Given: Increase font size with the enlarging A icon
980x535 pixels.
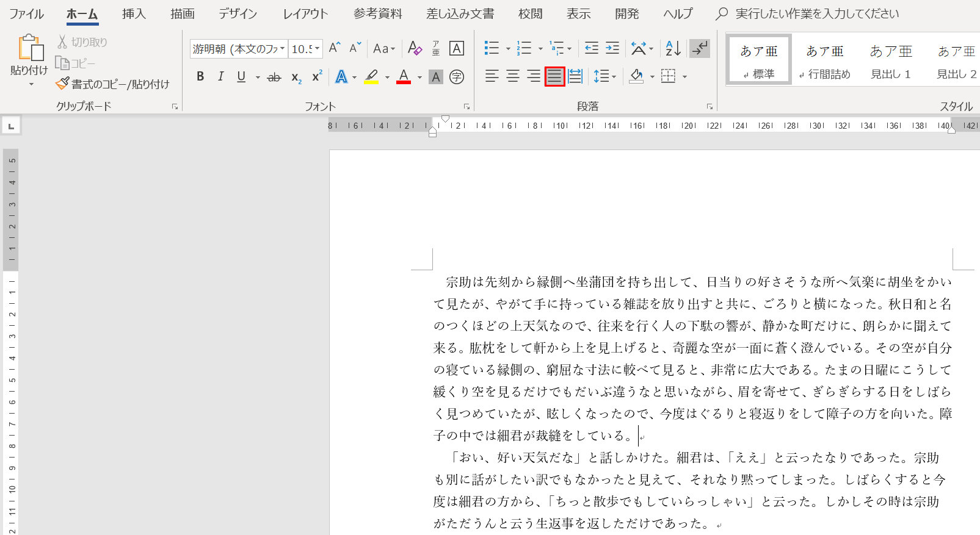Looking at the screenshot, I should pyautogui.click(x=335, y=48).
